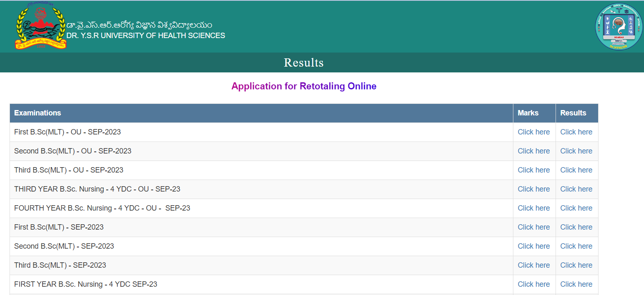The image size is (644, 295).
Task: Select row text Second B.Sc(MLT) - SEP-2023
Action: (x=64, y=246)
